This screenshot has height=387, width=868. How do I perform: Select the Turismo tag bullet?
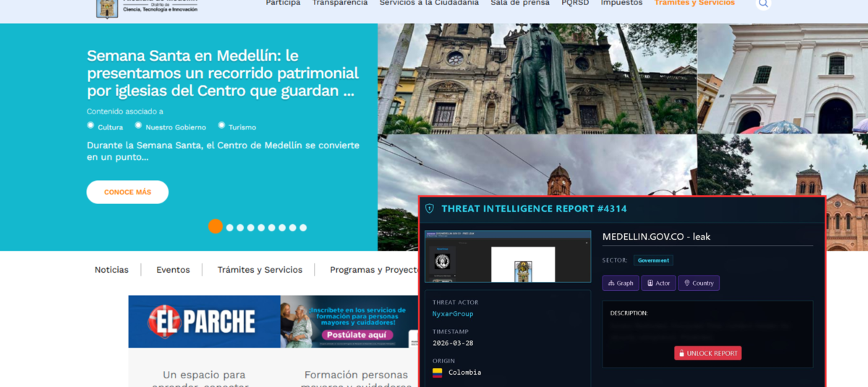221,125
